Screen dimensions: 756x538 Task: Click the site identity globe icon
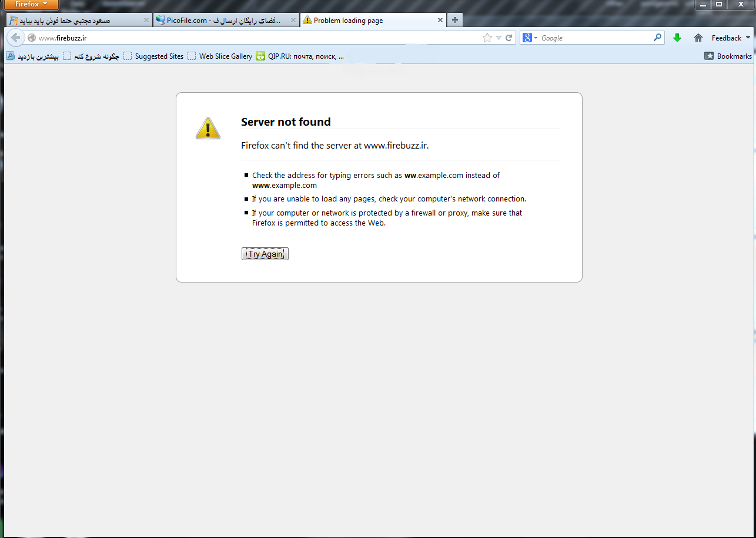click(32, 38)
